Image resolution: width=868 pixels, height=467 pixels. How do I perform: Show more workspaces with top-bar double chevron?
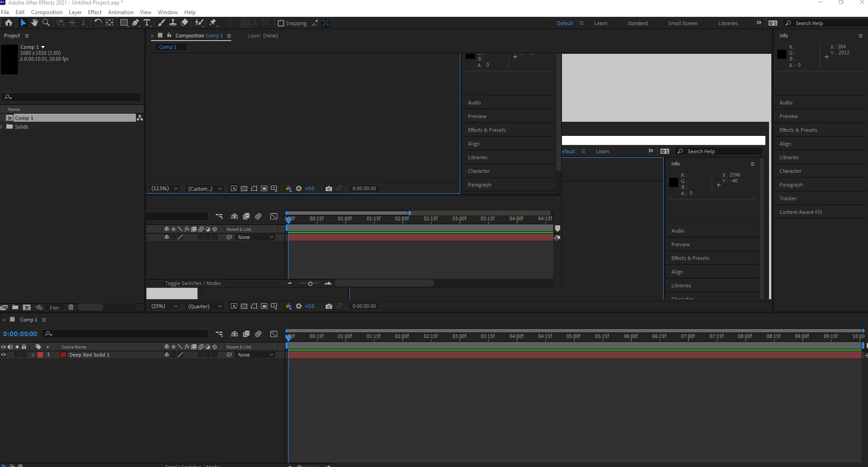(759, 23)
